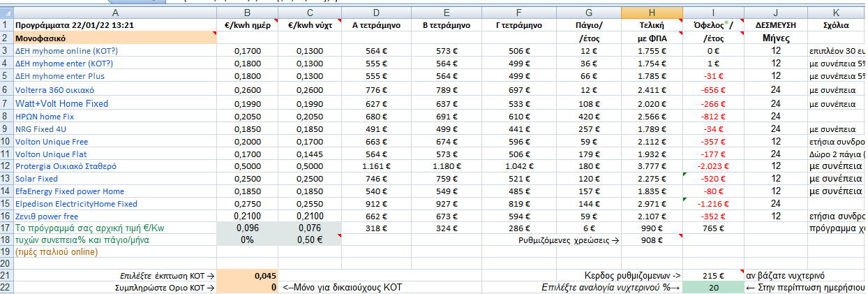Click the 'ΔΕΣΜΕΥΣΗ' header cell
The height and width of the screenshot is (294, 868).
775,24
